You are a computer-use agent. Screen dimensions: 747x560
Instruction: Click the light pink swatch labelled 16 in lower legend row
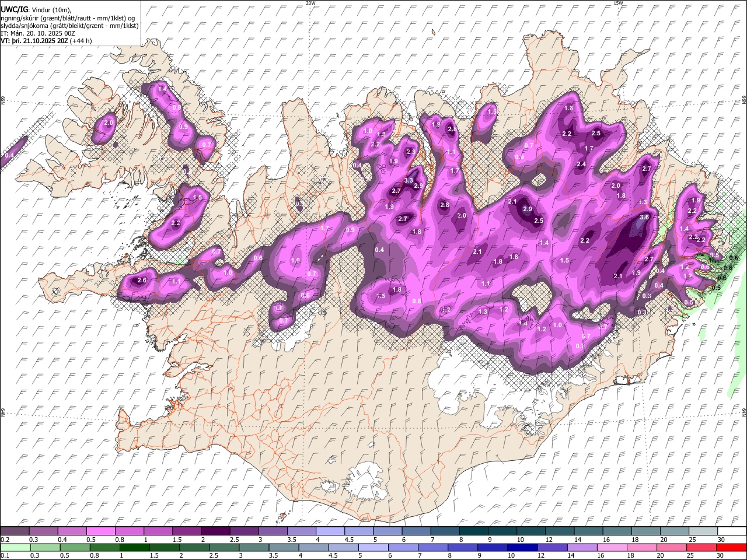pyautogui.click(x=612, y=547)
